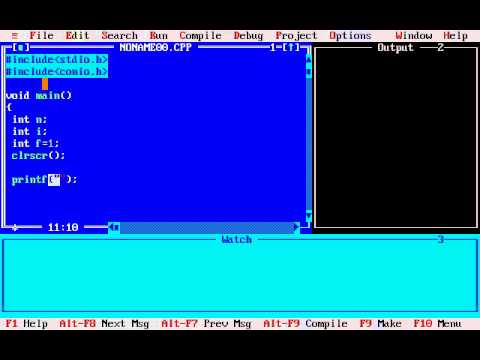Viewport: 480px width, 360px height.
Task: Open the Compile menu
Action: [200, 35]
